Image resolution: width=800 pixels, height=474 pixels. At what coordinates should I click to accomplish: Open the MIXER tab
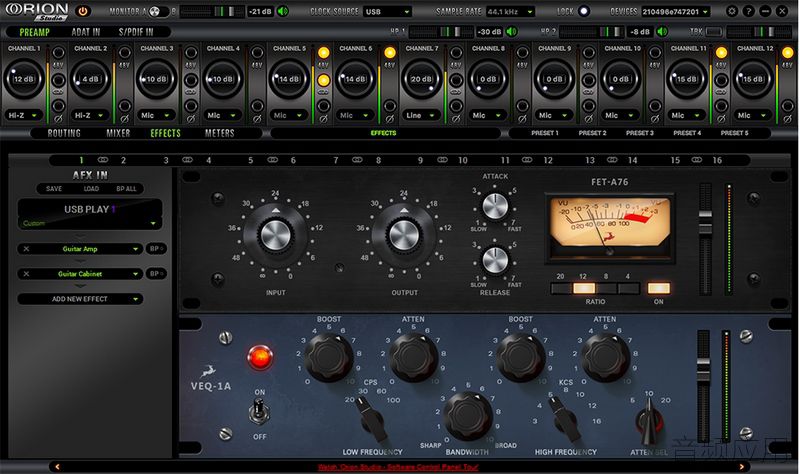click(118, 133)
